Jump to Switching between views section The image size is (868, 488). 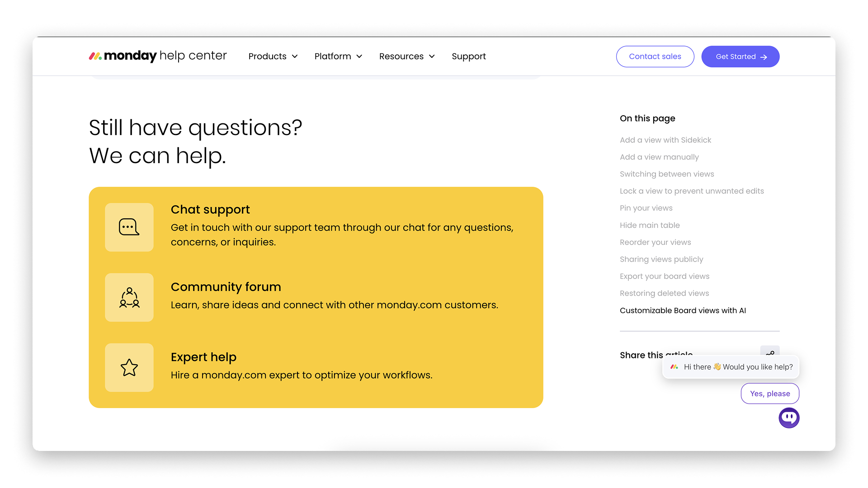[667, 174]
